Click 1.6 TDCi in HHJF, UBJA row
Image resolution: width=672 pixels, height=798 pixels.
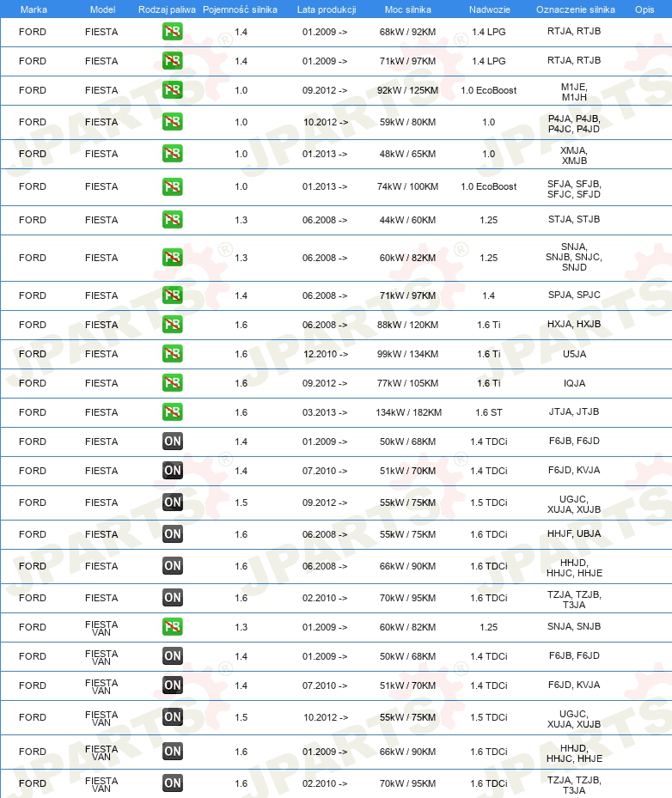[489, 534]
